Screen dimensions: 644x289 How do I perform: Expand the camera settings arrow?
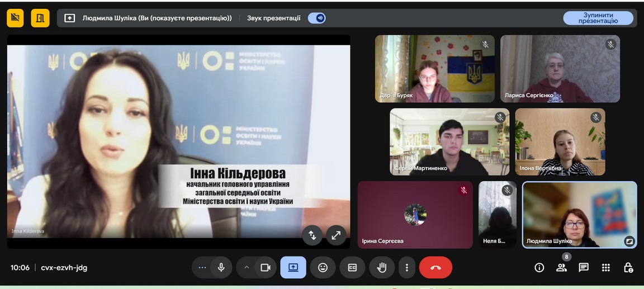click(x=247, y=268)
